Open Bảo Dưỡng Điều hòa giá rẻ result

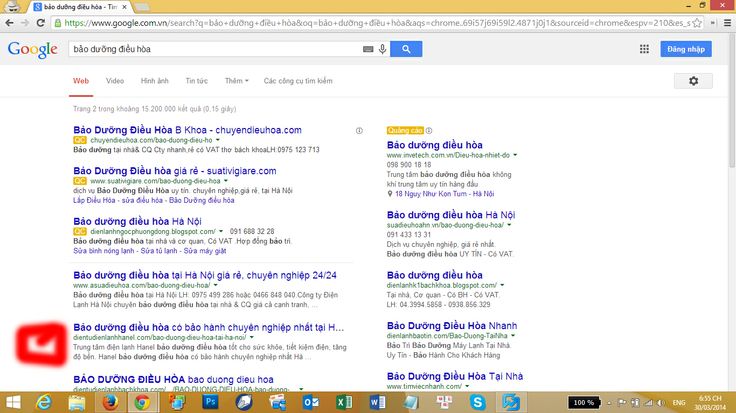pos(175,171)
